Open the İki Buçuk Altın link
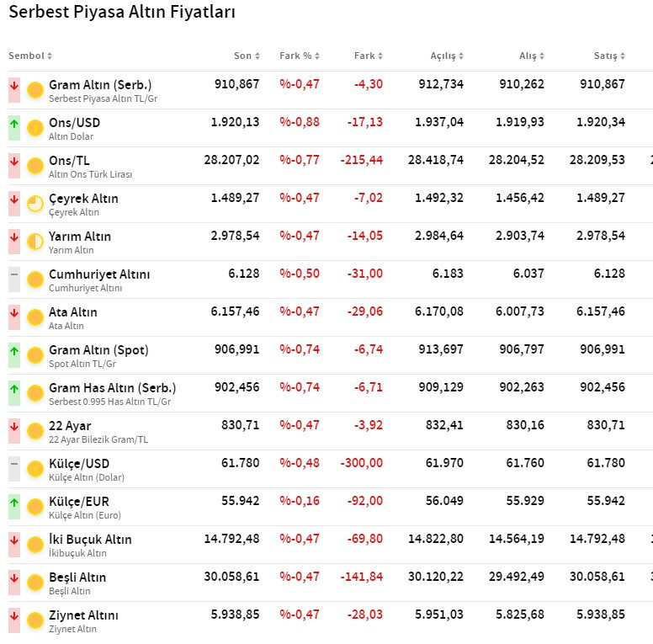Screen dimensions: 653x644 click(90, 540)
